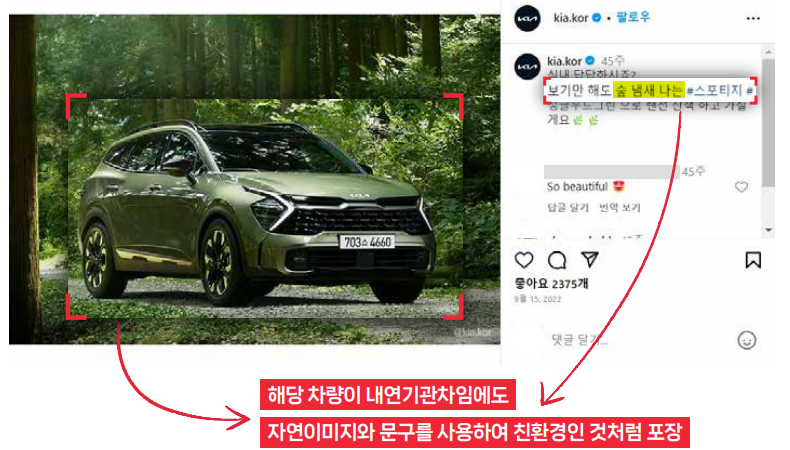Save the post with the bookmark icon
790x450 pixels.
pos(753,260)
